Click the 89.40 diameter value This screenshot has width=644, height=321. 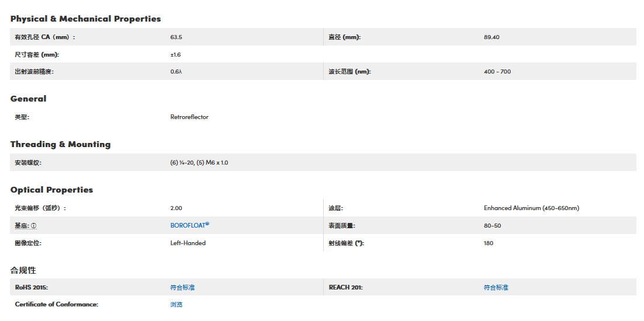point(491,37)
